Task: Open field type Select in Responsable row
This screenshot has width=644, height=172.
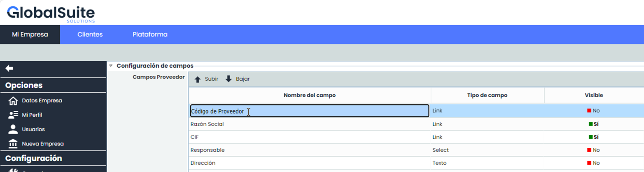Action: (x=440, y=150)
